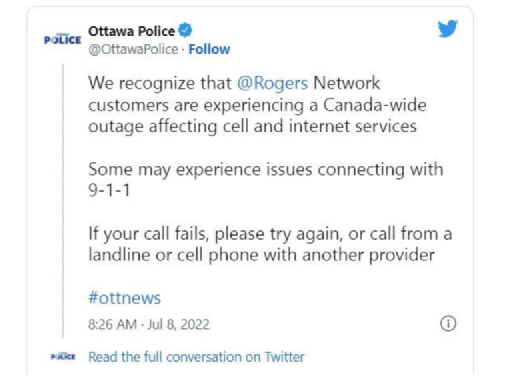
Task: Click the blue verified badge checkmark
Action: [x=185, y=30]
